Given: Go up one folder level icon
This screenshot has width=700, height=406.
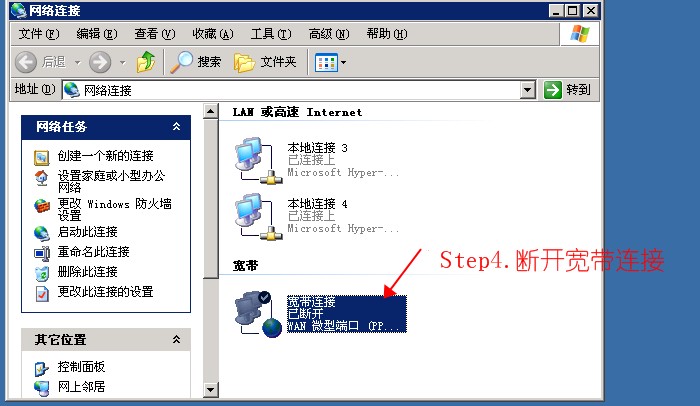Looking at the screenshot, I should (146, 62).
